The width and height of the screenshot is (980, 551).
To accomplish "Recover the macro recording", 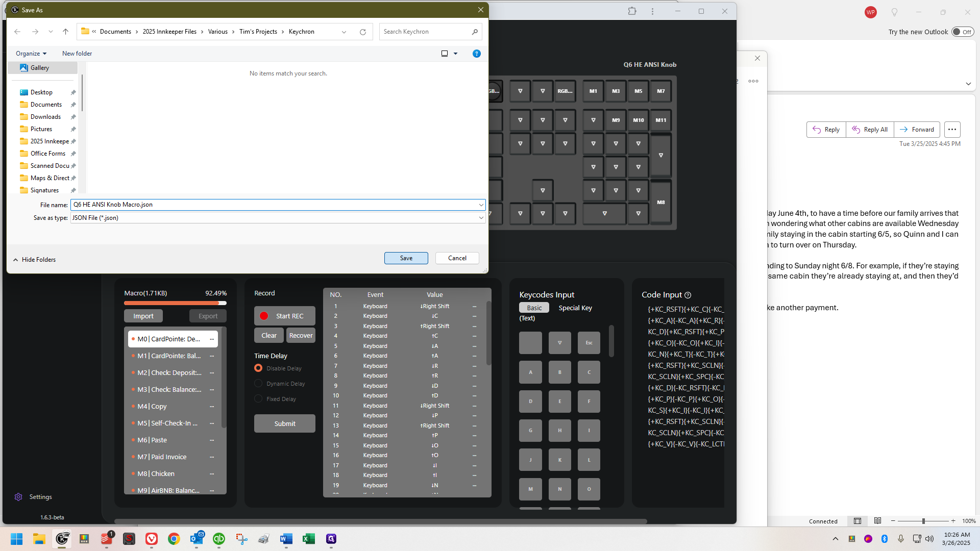I will click(x=301, y=336).
